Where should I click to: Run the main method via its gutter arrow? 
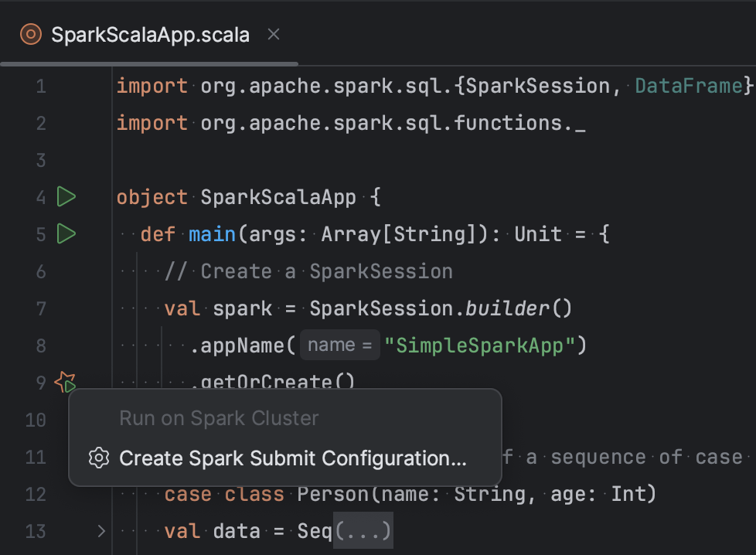[x=66, y=234]
